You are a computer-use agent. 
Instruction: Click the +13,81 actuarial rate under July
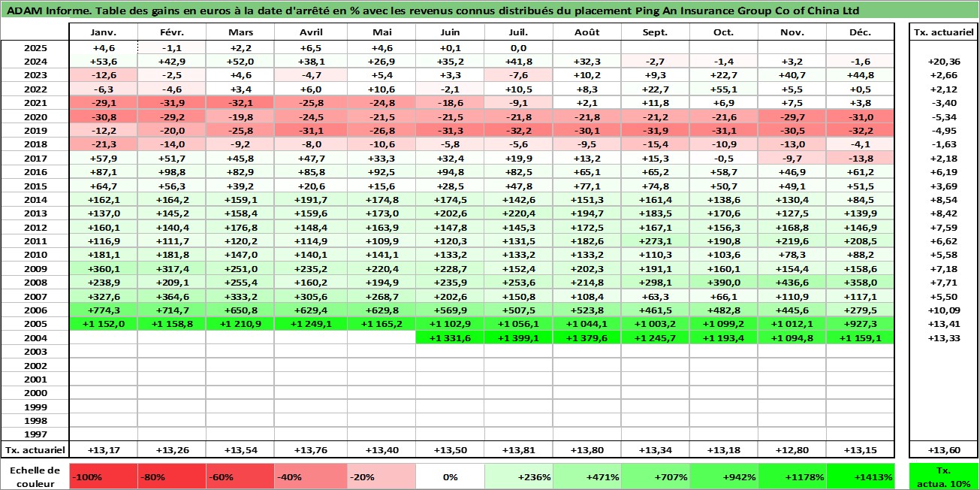pos(518,450)
